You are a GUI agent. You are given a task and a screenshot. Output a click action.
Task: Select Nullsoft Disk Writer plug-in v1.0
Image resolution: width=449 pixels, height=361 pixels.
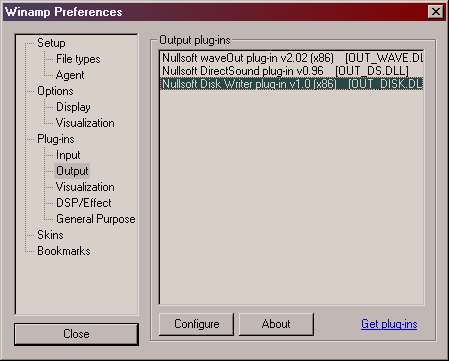[x=292, y=84]
